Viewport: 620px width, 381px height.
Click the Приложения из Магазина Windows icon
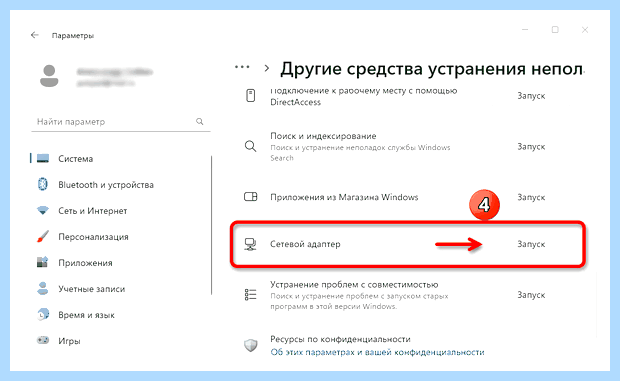pyautogui.click(x=251, y=197)
